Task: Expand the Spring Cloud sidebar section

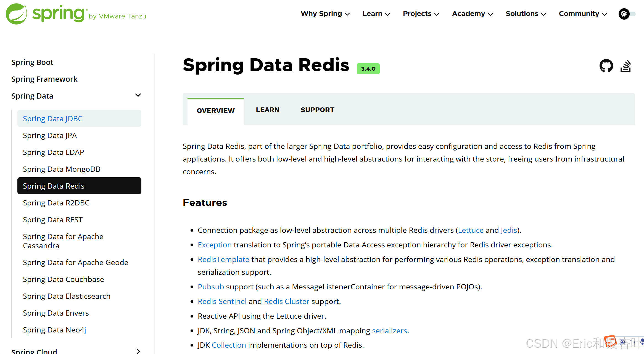Action: pos(138,351)
